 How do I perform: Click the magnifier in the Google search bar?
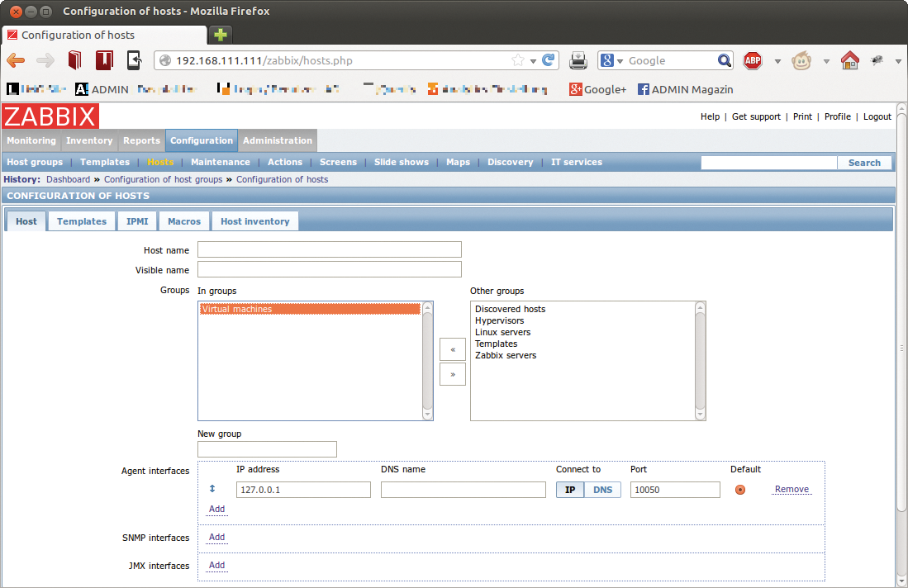click(x=725, y=60)
